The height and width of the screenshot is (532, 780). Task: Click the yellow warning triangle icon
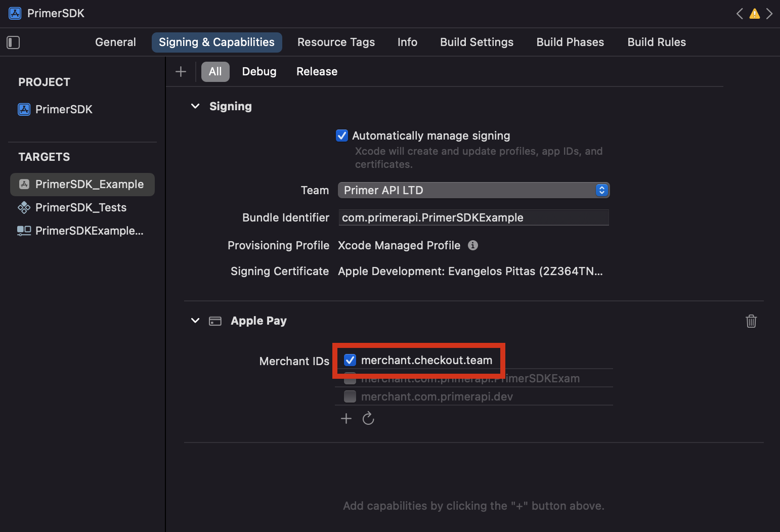pos(754,14)
